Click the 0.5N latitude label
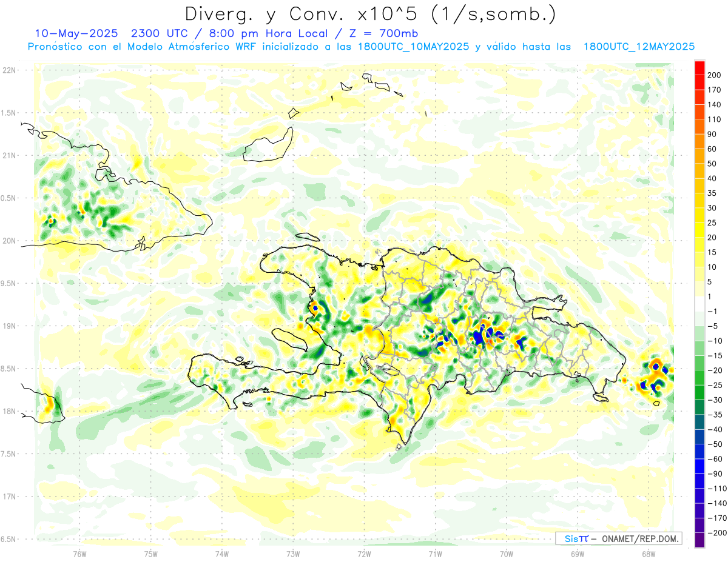Viewport: 728px width, 562px height. (x=8, y=198)
